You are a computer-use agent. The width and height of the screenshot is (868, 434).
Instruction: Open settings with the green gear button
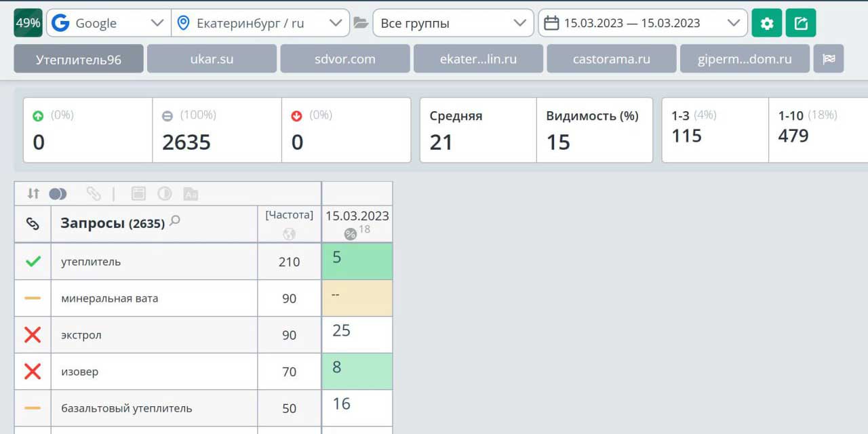[x=767, y=23]
